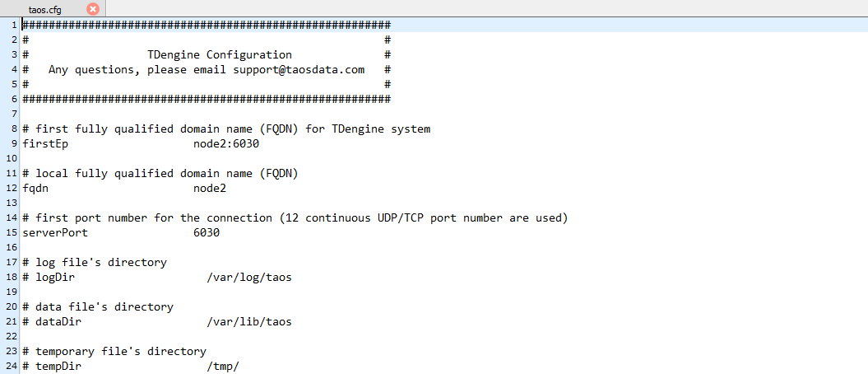Click the support@taosdata.com email text
868x374 pixels.
[x=299, y=70]
